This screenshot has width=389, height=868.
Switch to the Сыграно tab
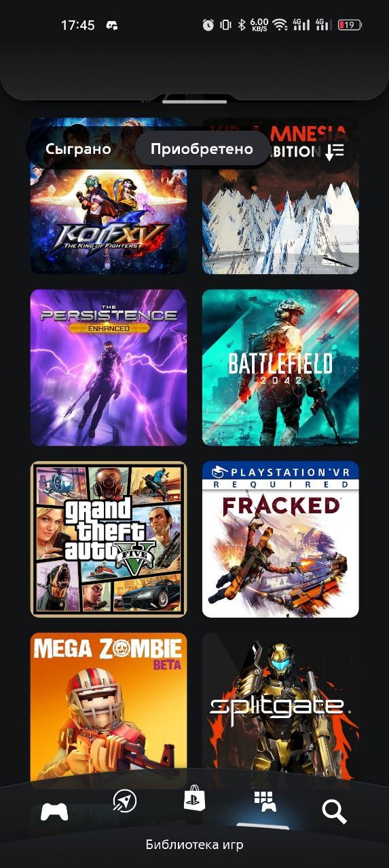tap(78, 149)
